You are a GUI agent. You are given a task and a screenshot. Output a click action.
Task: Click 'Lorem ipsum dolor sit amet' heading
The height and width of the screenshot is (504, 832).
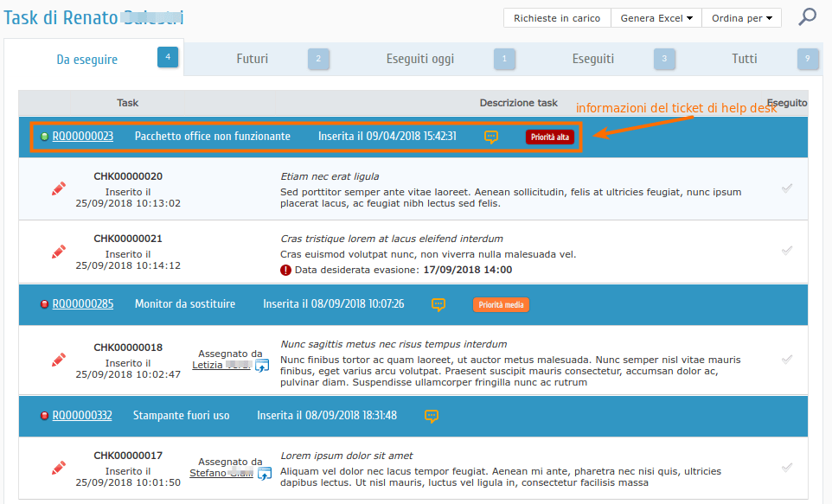(347, 456)
